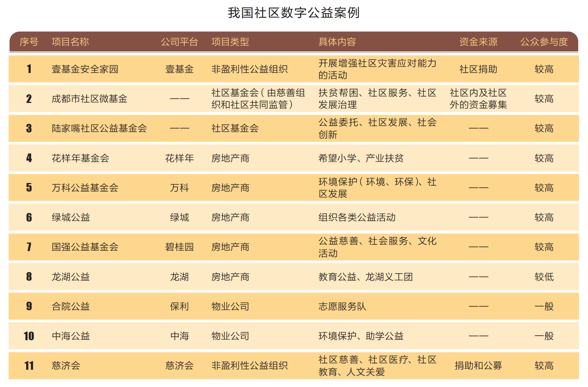Click type 非盈利性公益组织 in 壹基金安全家园 row

[x=250, y=69]
